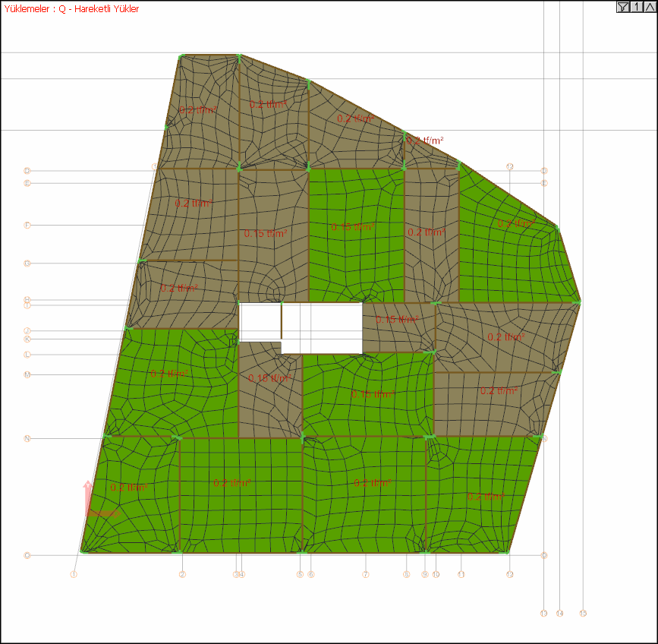Select the 0.15 tf/m² label right of the white opening
Screen dimensions: 658x644
pyautogui.click(x=397, y=320)
